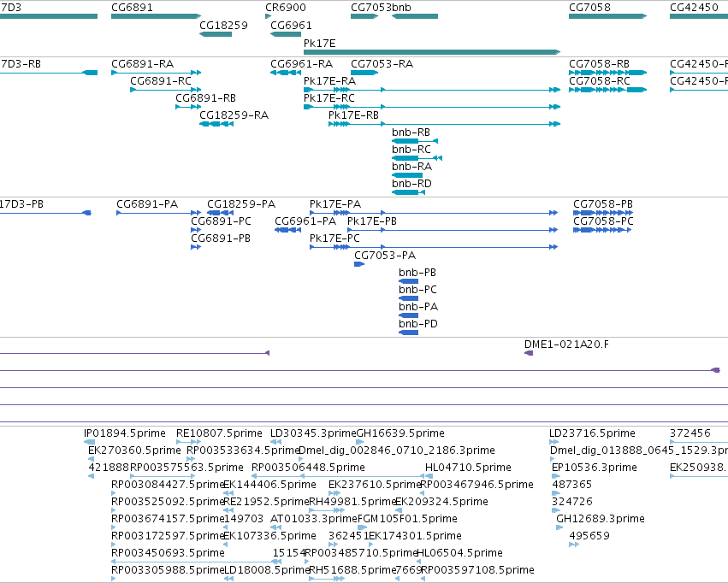This screenshot has height=583, width=728.
Task: Click EST HL06504.5prime label
Action: (x=459, y=553)
